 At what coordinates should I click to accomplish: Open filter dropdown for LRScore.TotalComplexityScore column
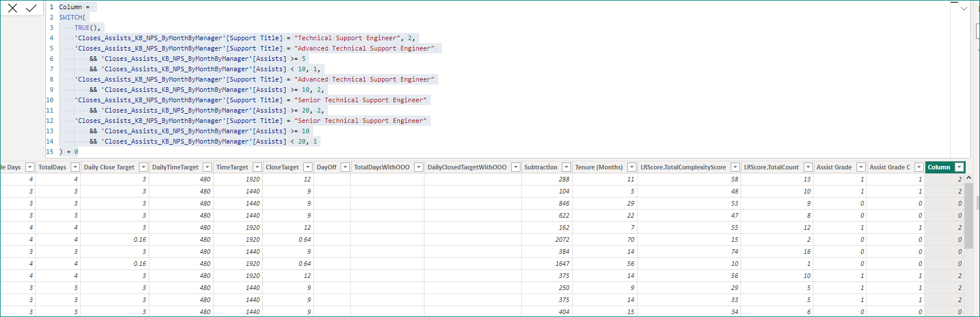[x=735, y=167]
